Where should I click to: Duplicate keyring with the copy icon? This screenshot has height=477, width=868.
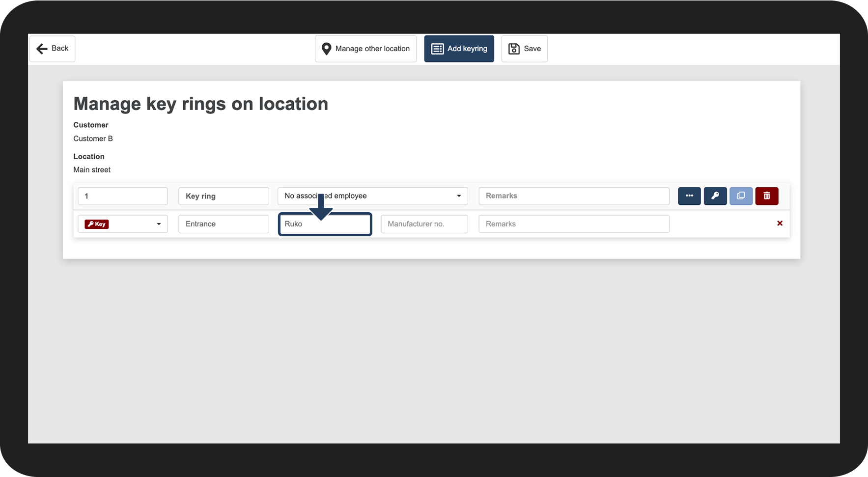click(741, 196)
